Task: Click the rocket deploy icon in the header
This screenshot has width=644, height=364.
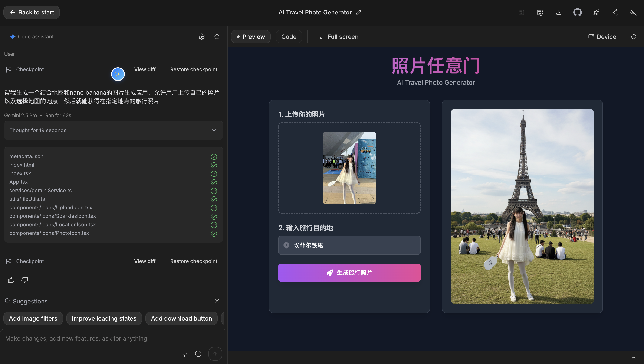Action: pyautogui.click(x=596, y=12)
